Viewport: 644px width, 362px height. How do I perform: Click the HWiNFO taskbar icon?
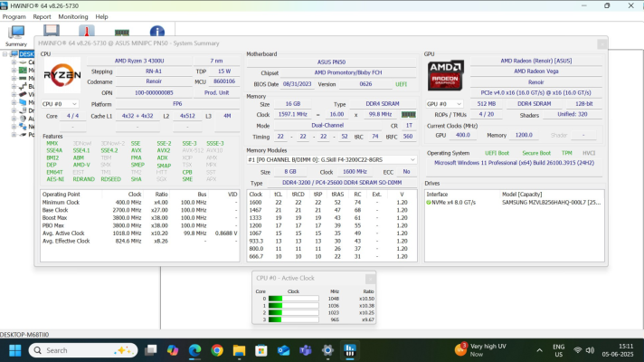tap(349, 350)
